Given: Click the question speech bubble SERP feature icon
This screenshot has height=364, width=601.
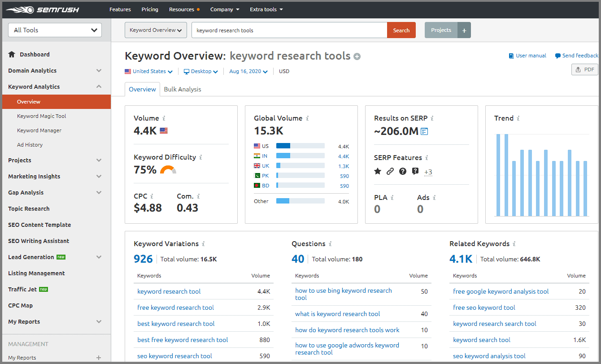Looking at the screenshot, I should coord(415,171).
